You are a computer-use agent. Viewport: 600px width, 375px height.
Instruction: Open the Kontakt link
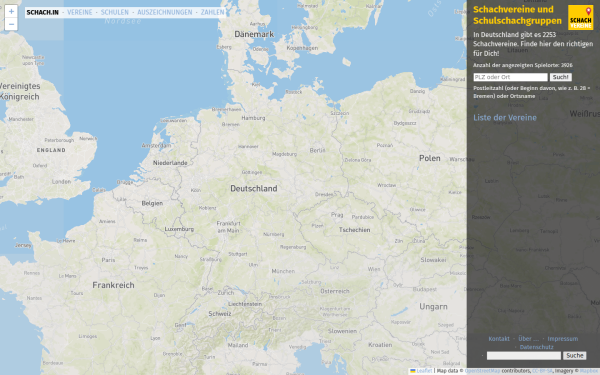coord(499,339)
